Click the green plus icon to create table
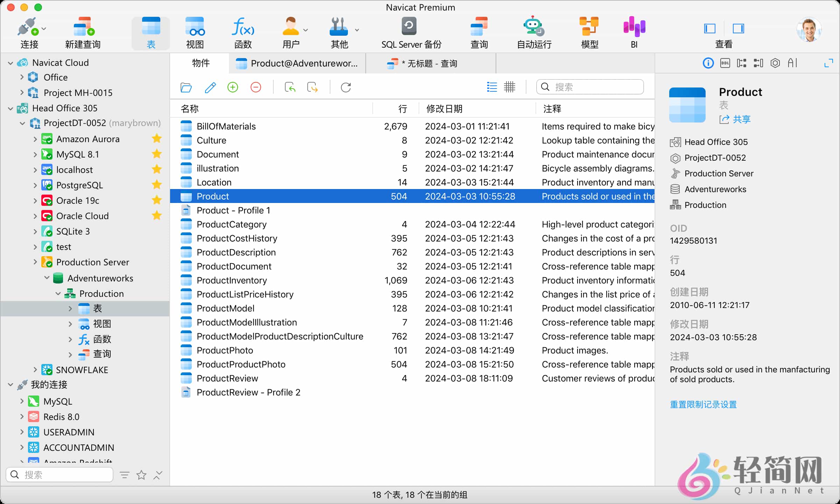The width and height of the screenshot is (840, 504). coord(233,87)
